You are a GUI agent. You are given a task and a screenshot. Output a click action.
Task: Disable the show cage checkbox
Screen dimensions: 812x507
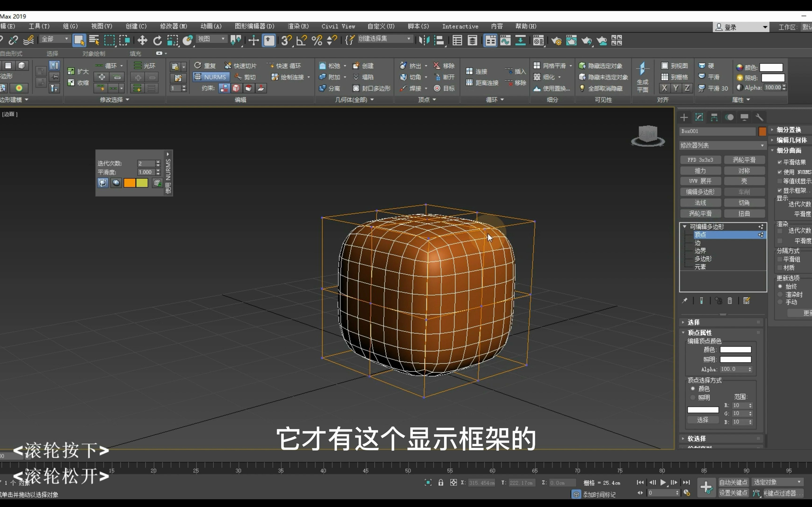(x=780, y=190)
